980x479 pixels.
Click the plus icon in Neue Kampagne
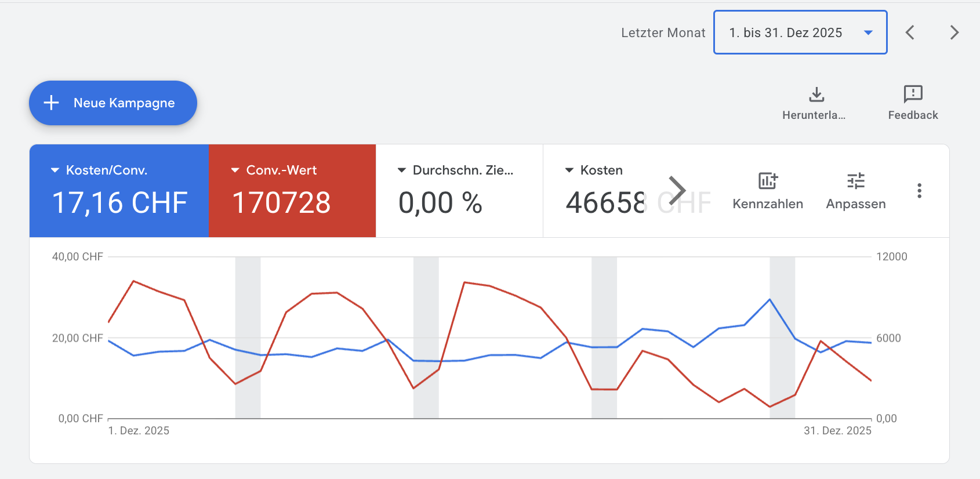[x=52, y=103]
